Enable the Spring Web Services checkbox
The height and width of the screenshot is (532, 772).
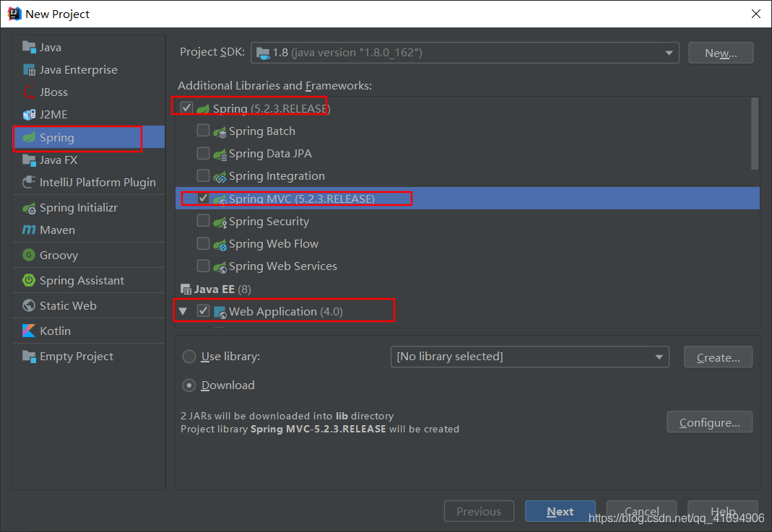pyautogui.click(x=203, y=266)
